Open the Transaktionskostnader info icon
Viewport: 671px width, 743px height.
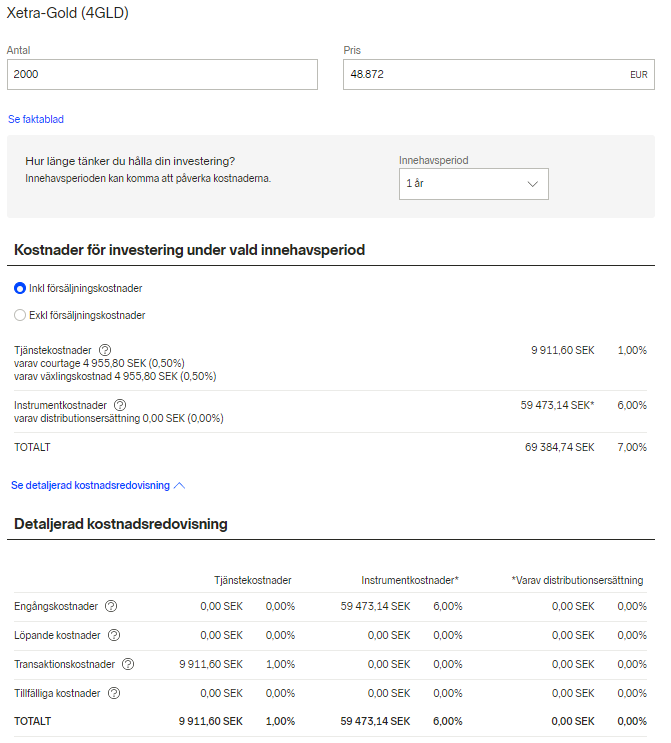[x=128, y=663]
